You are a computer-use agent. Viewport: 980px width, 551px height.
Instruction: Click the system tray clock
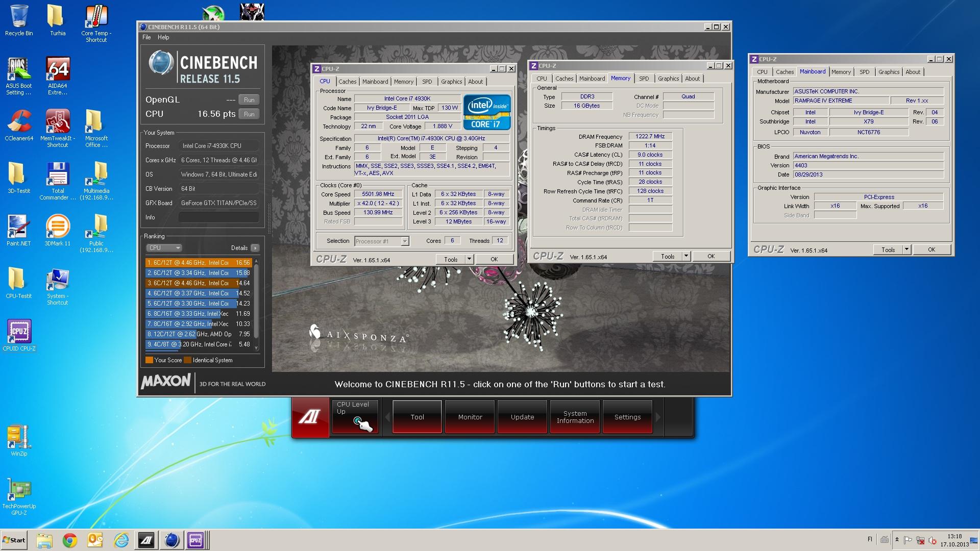[x=954, y=540]
